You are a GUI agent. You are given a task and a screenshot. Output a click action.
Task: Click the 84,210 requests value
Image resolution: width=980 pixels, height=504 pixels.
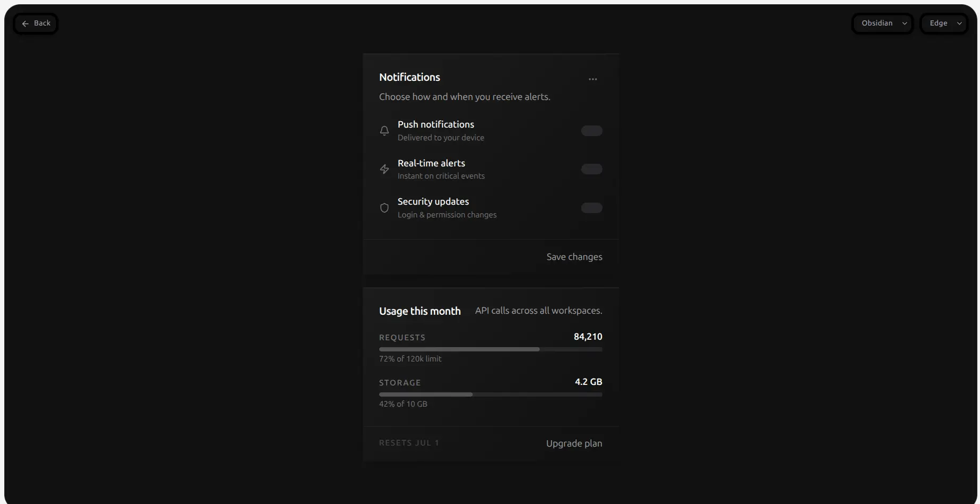pyautogui.click(x=588, y=337)
